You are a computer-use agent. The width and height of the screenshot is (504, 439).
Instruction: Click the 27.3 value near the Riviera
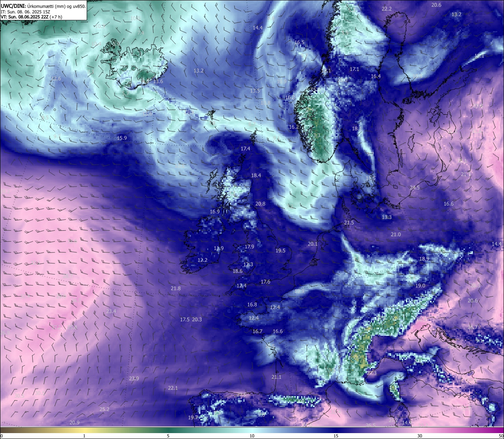[x=371, y=373]
